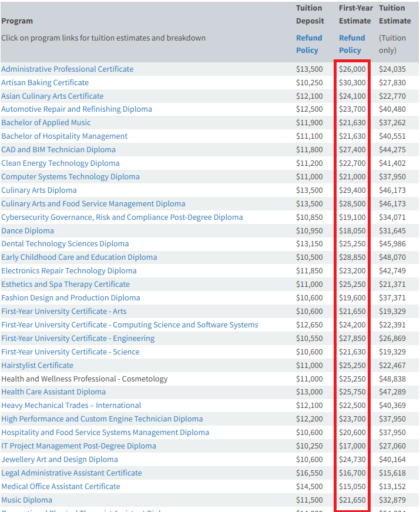420x512 pixels.
Task: Open First-Year University Certificate - Engineering link
Action: click(x=78, y=339)
